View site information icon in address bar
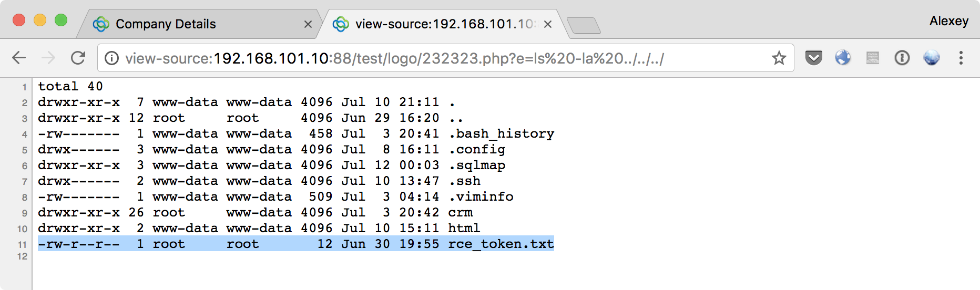The image size is (980, 290). 111,58
